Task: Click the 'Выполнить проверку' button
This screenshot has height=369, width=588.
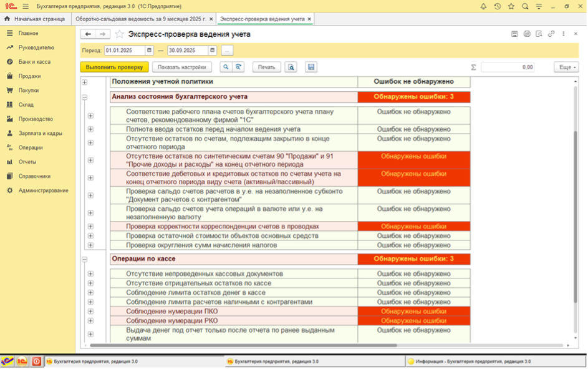Action: click(x=114, y=67)
